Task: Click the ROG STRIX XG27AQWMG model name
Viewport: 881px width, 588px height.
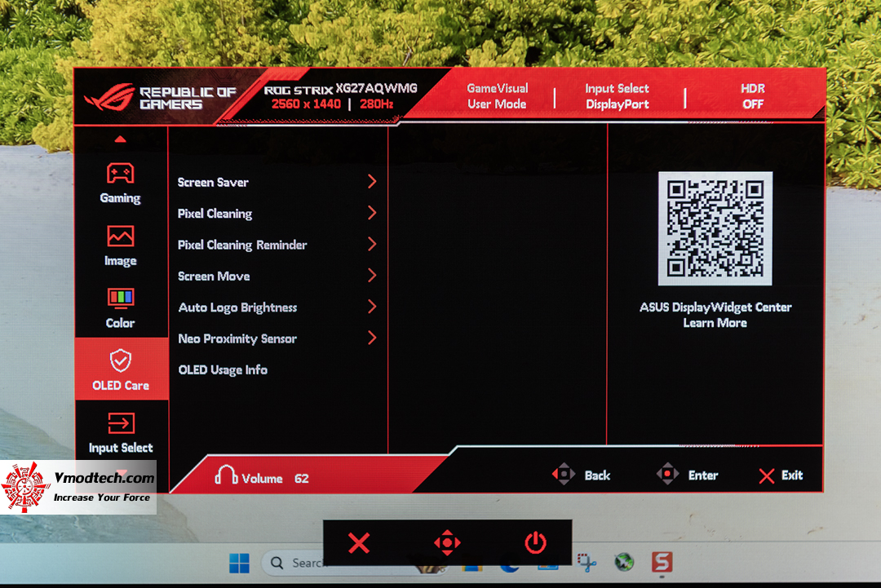Action: pyautogui.click(x=340, y=89)
